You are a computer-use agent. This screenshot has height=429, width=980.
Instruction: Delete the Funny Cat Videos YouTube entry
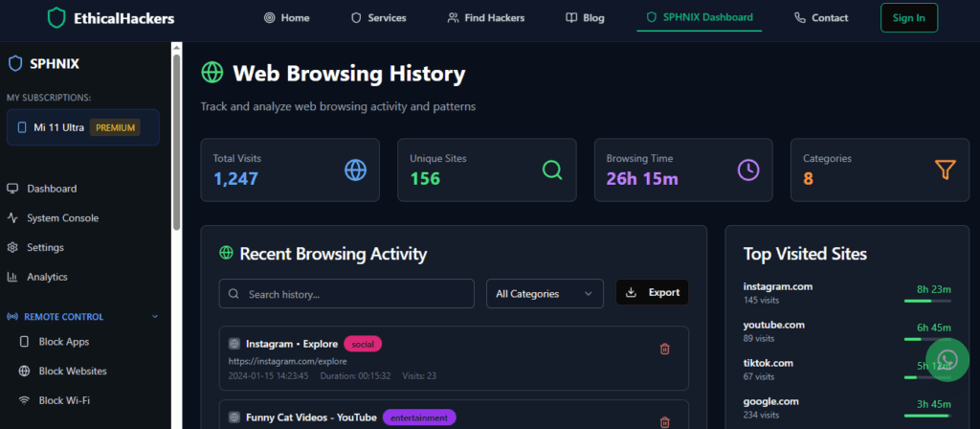click(665, 422)
